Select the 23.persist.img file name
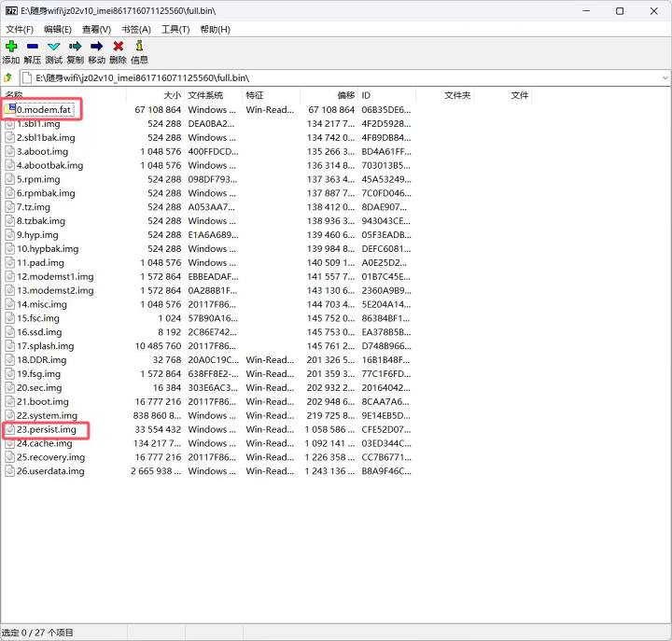 tap(47, 429)
